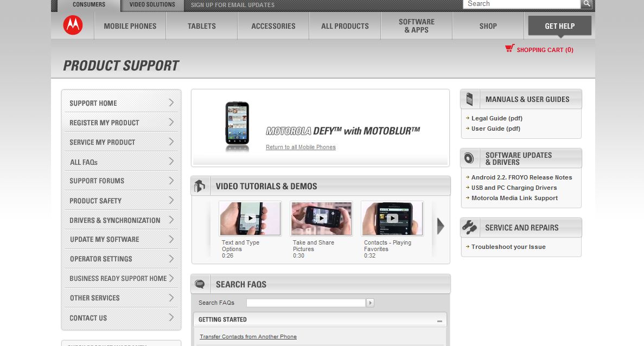Play the Contacts - Playing Favorites video
The width and height of the screenshot is (644, 346).
click(392, 219)
